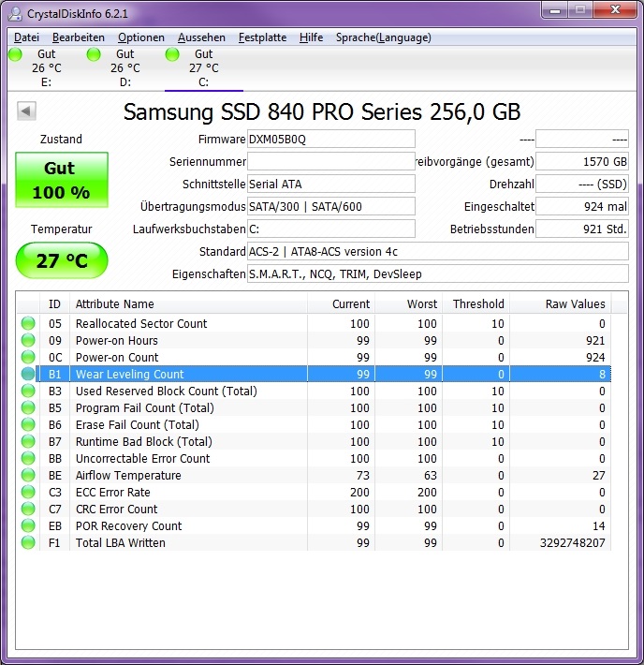Open the Aussehen menu
This screenshot has width=644, height=665.
click(x=201, y=37)
